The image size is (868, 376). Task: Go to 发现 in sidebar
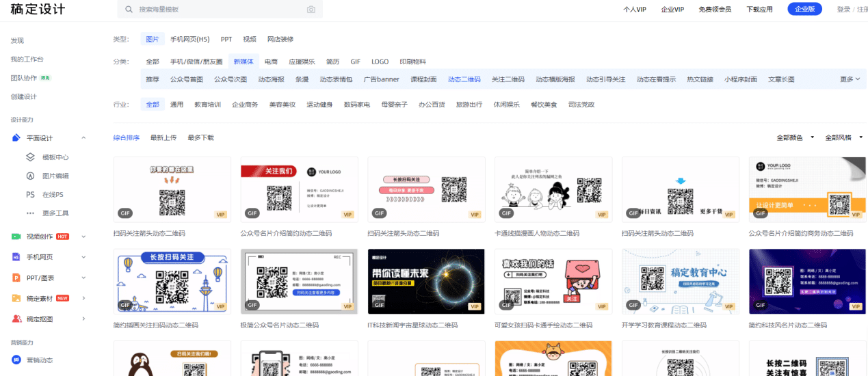pos(17,41)
